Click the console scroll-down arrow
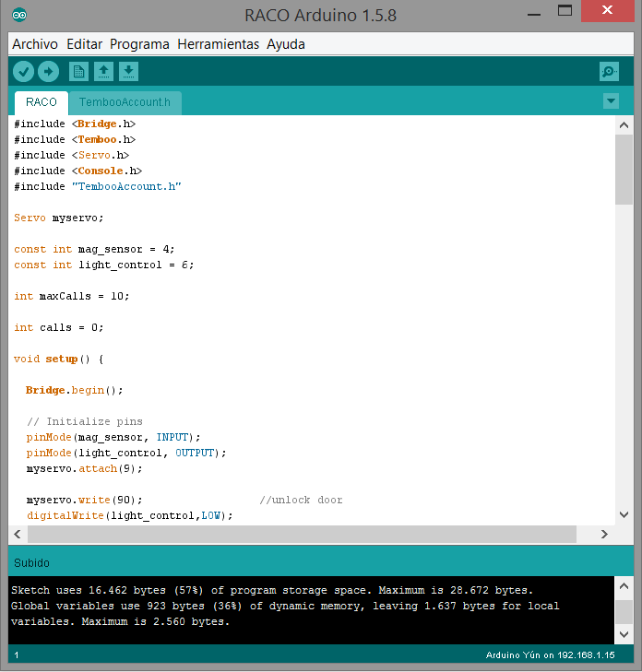This screenshot has height=672, width=642. pos(624,634)
